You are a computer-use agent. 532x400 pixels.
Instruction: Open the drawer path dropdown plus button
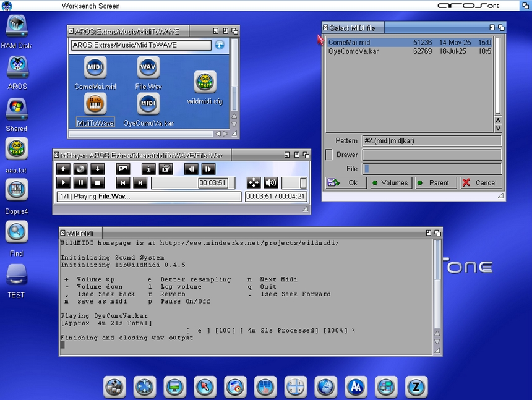(x=219, y=45)
